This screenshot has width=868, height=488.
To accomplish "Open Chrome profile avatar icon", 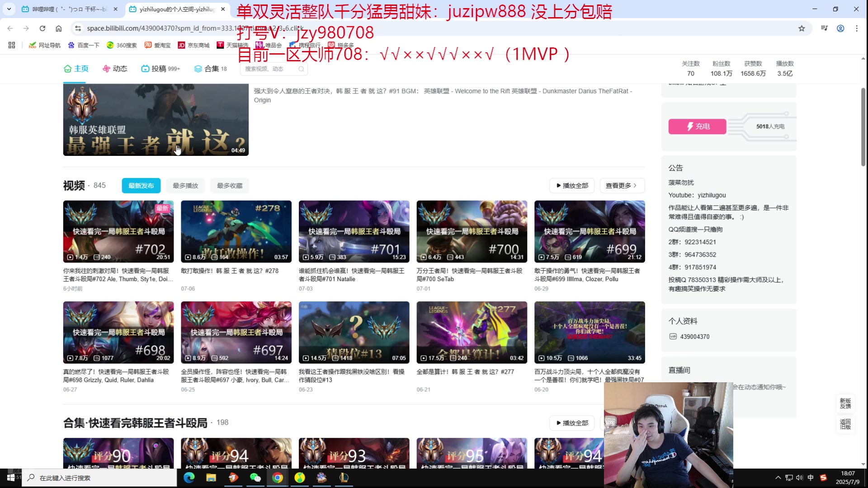I will click(840, 28).
